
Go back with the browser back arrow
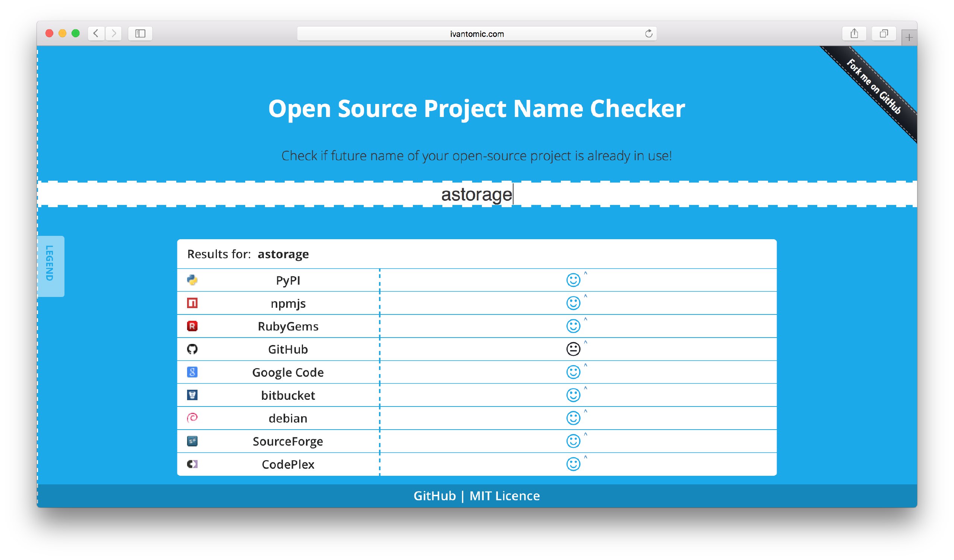(x=96, y=34)
